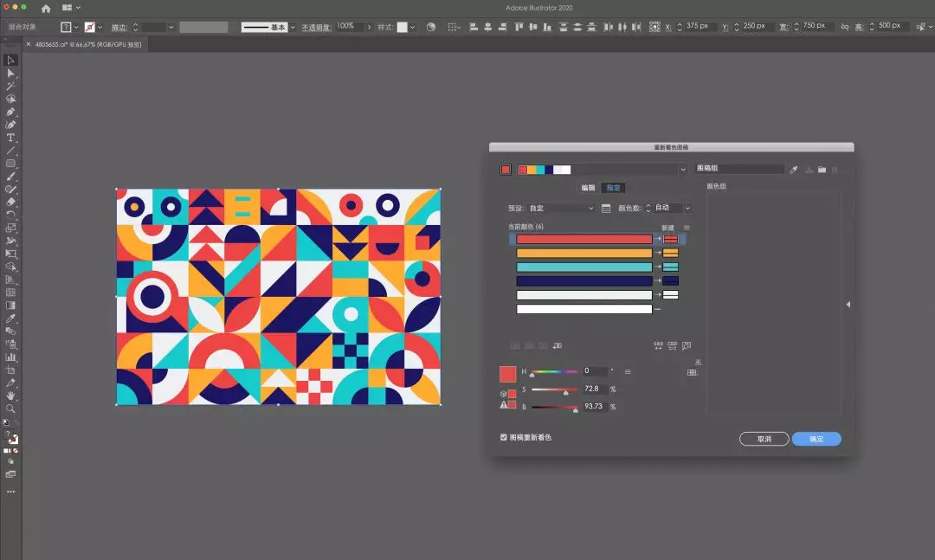Click the folder icon for new color group
935x560 pixels.
click(x=822, y=170)
